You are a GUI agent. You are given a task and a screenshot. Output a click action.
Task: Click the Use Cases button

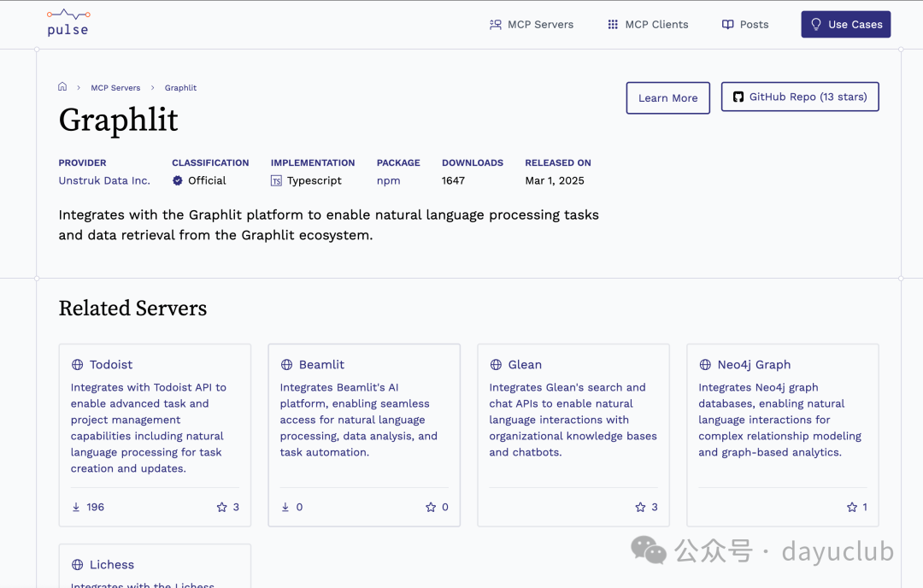[x=845, y=25]
